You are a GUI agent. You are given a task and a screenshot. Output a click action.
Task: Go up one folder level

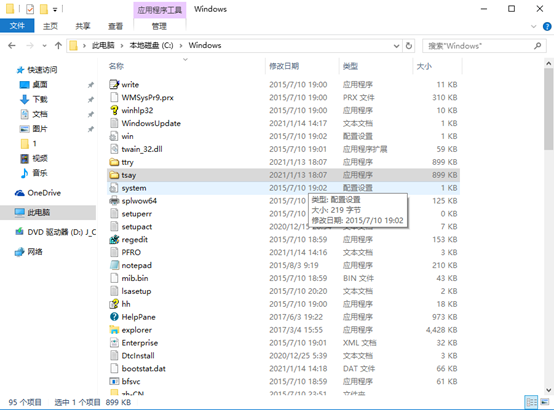[x=58, y=46]
